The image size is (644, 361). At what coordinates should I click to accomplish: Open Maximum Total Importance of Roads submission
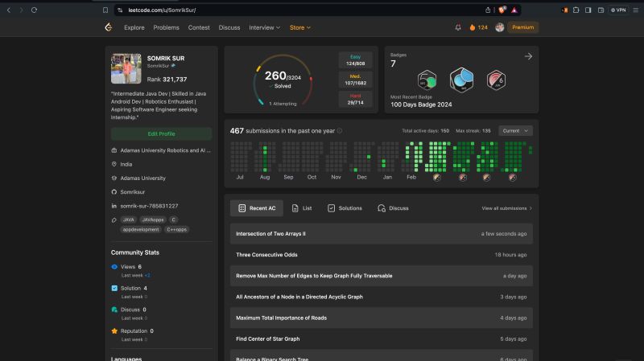tap(381, 318)
